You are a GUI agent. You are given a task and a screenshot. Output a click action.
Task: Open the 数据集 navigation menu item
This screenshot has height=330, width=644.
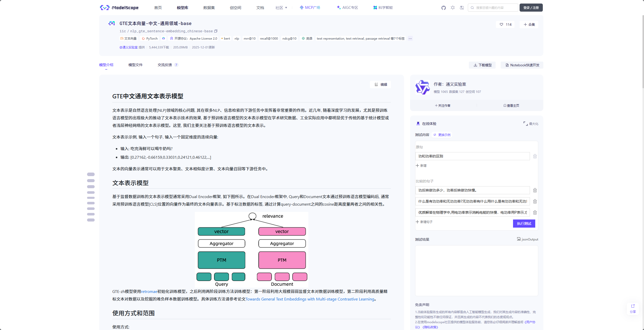click(x=209, y=8)
